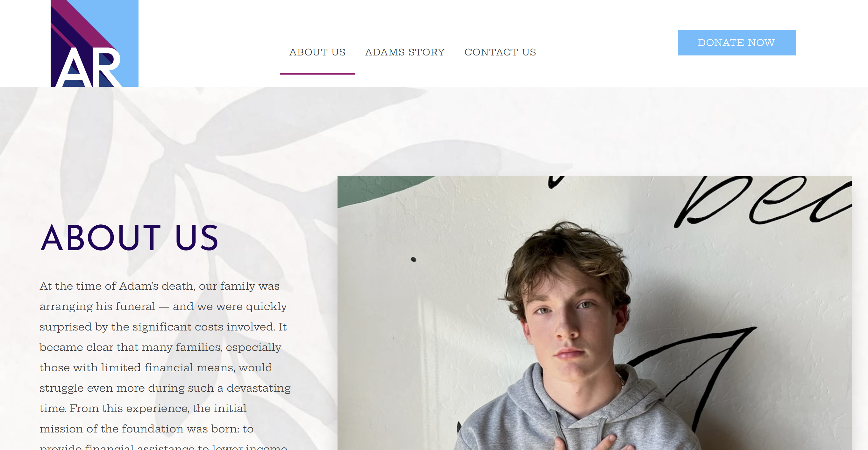Click the line "mission of the foundation was born"
The width and height of the screenshot is (868, 450).
146,429
